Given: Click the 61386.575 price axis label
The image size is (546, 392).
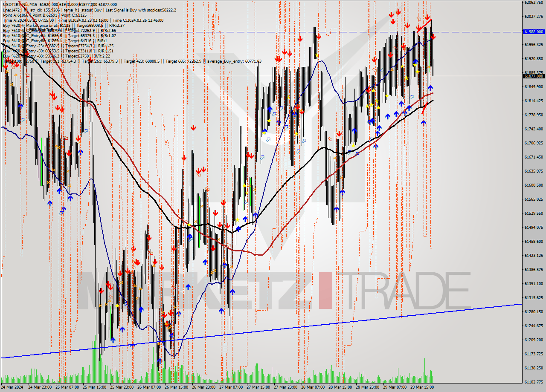Looking at the screenshot, I should pos(534,269).
